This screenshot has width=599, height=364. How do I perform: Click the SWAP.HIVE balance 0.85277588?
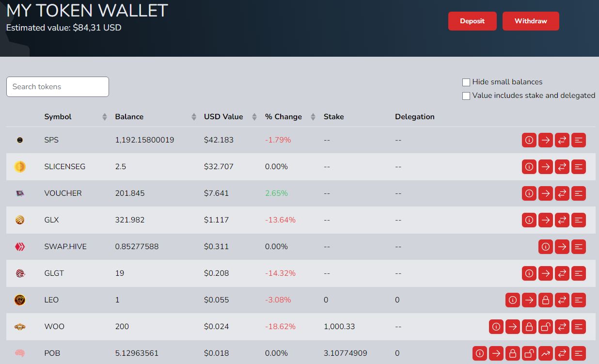[137, 247]
